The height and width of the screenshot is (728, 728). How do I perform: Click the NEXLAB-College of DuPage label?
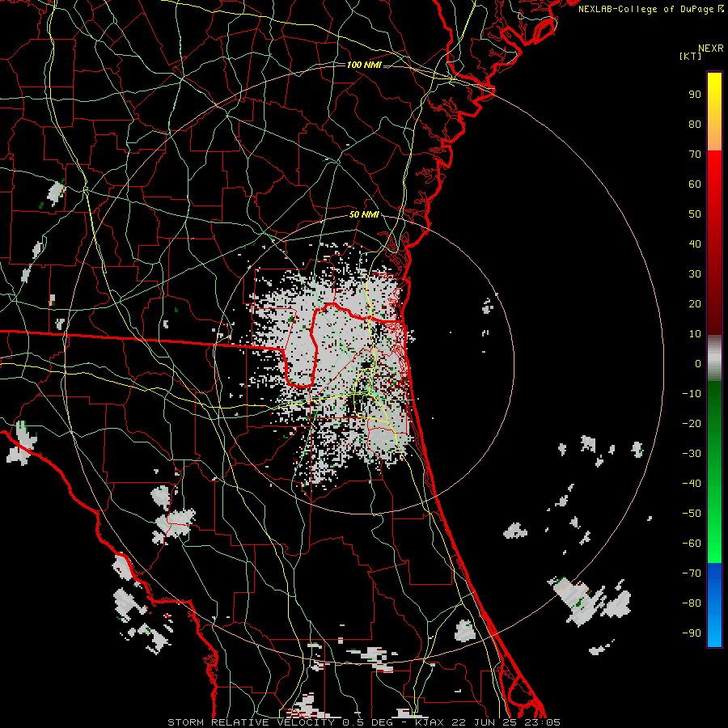point(650,9)
